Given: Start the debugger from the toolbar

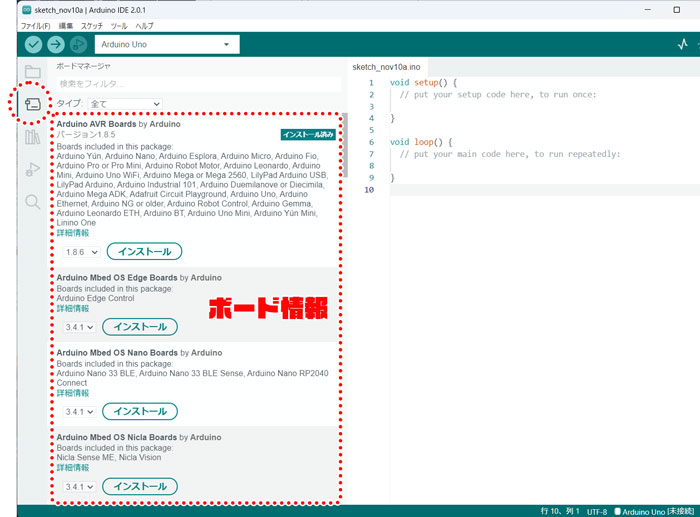Looking at the screenshot, I should point(78,44).
